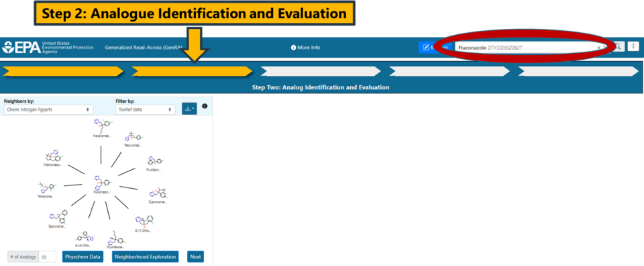Go to the third progress step arrow
The image size is (644, 266).
pyautogui.click(x=321, y=71)
